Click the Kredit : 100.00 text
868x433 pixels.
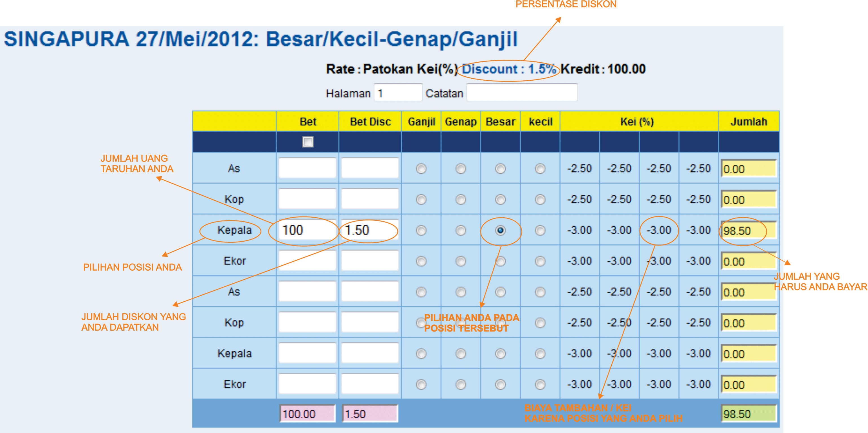[x=603, y=69]
